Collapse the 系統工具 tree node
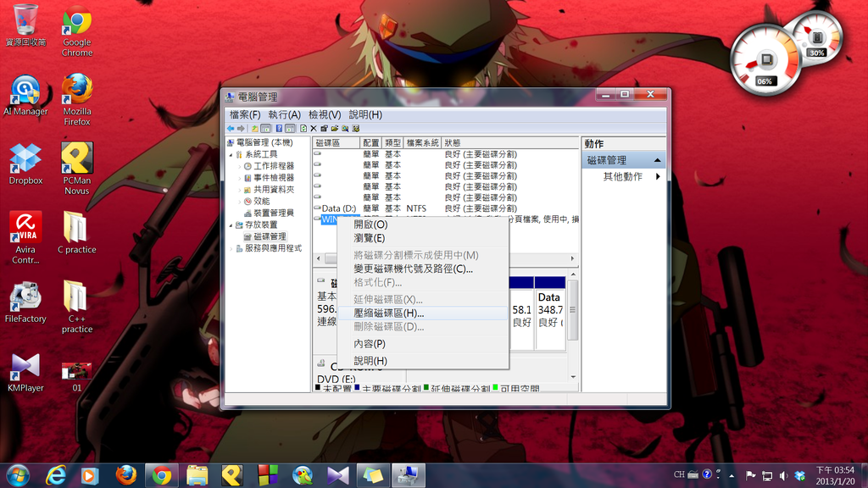Screen dimensions: 868x488 tap(231, 154)
